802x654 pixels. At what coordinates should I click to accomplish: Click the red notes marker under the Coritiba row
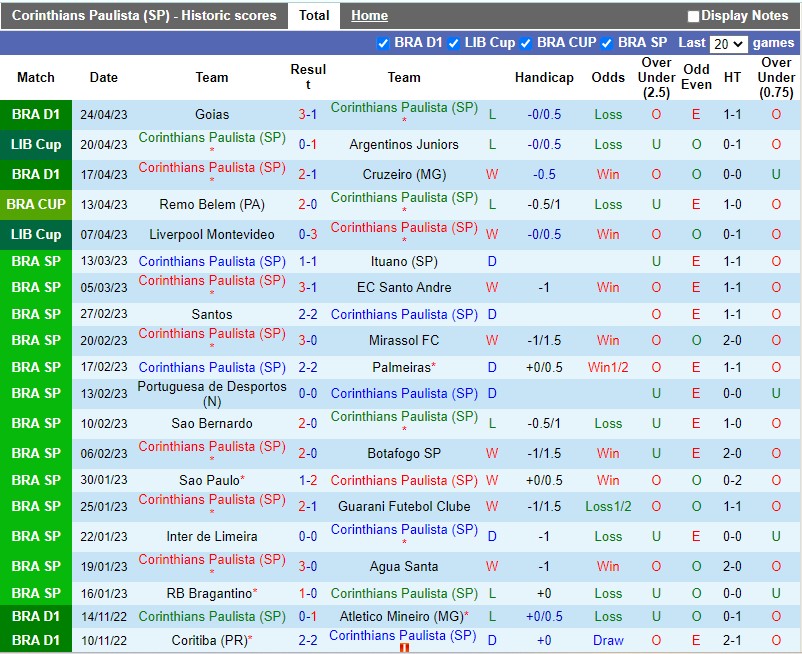pos(404,648)
